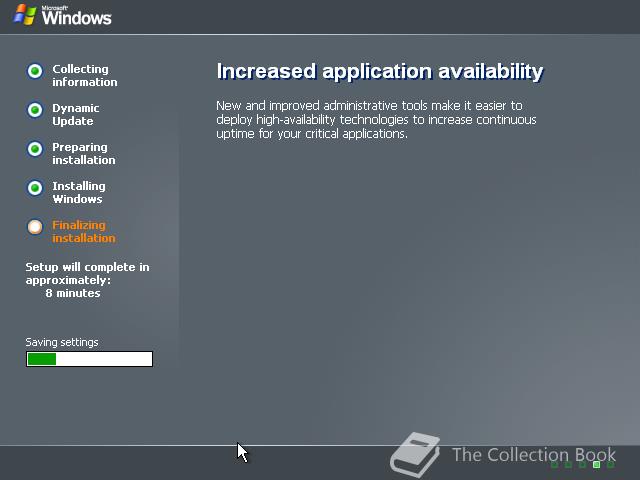Image resolution: width=640 pixels, height=480 pixels.
Task: Click the '8 minutes' time estimate
Action: pyautogui.click(x=73, y=293)
